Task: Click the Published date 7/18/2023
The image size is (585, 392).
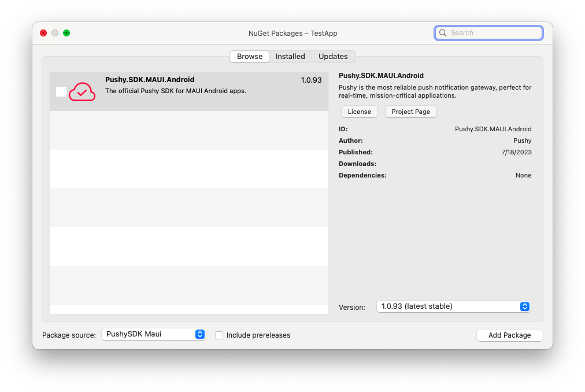Action: click(517, 152)
